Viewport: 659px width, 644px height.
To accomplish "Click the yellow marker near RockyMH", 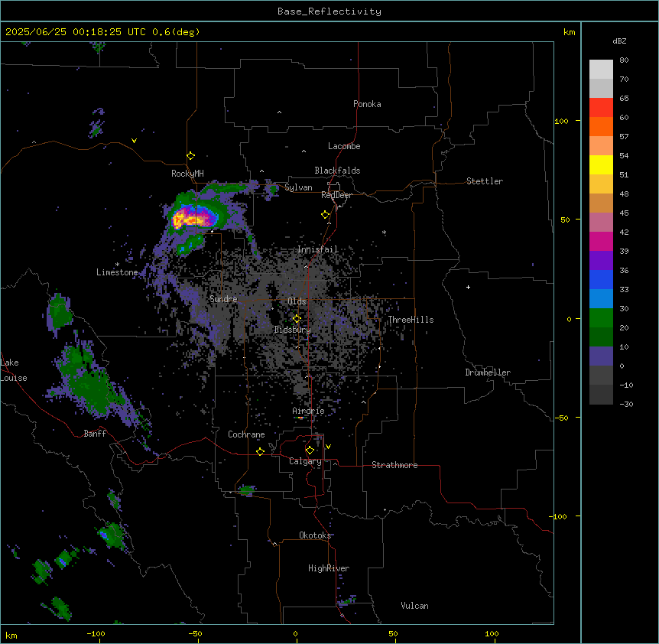I will [191, 156].
